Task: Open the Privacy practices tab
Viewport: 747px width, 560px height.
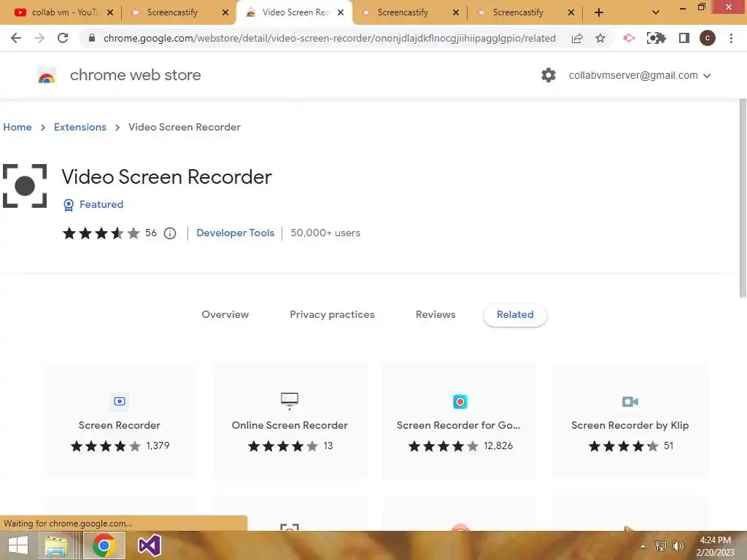Action: (x=332, y=315)
